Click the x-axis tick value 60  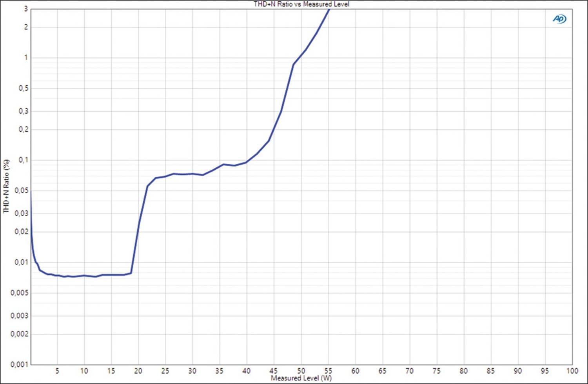[355, 371]
